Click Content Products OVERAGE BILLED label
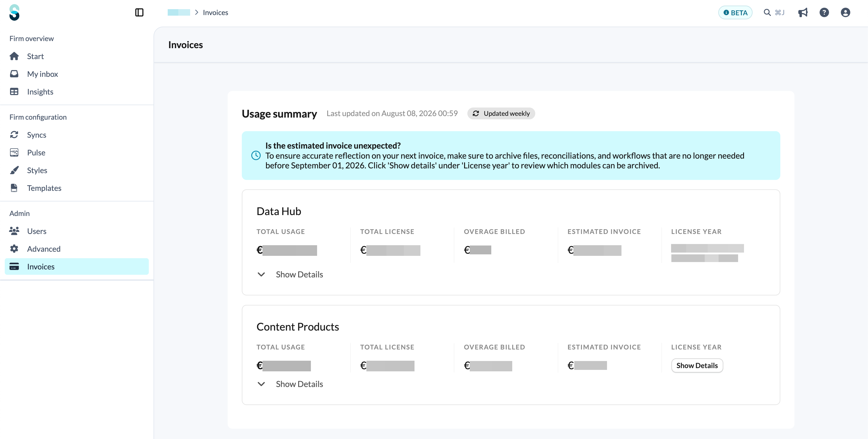Image resolution: width=868 pixels, height=439 pixels. (494, 347)
